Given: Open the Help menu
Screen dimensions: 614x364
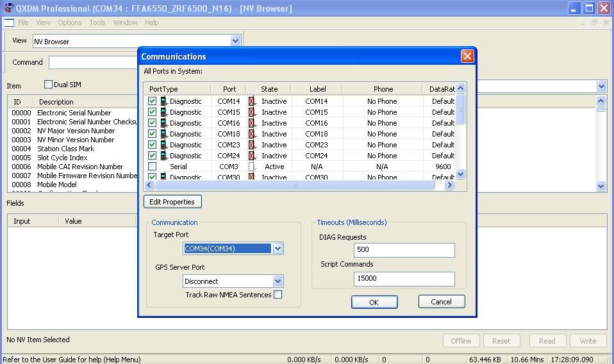Looking at the screenshot, I should pyautogui.click(x=151, y=22).
